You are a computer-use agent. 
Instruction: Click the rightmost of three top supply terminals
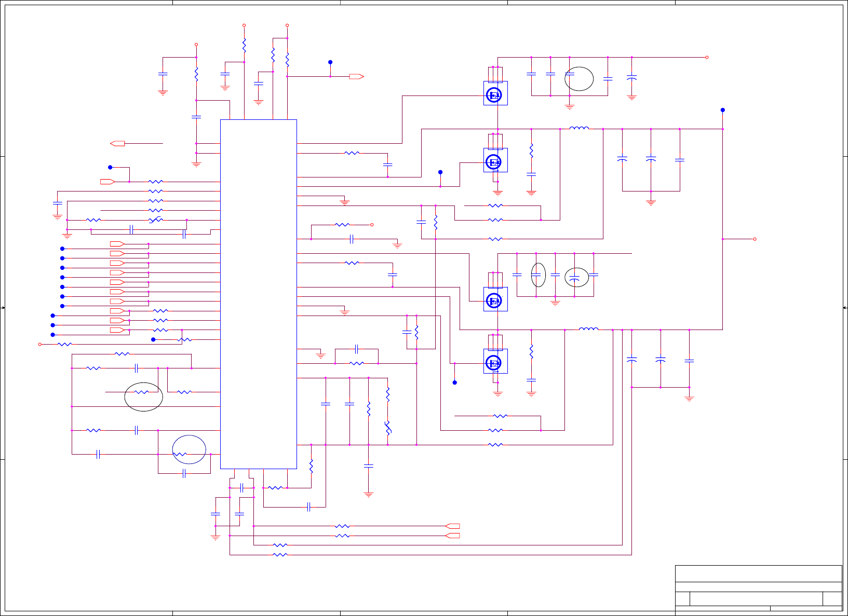[287, 25]
